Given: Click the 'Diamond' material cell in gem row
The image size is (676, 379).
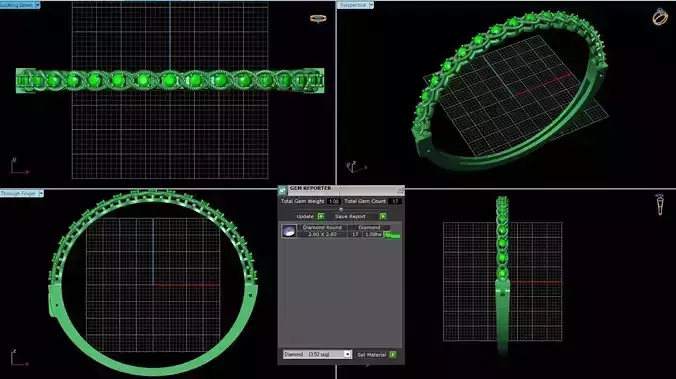Looking at the screenshot, I should [369, 227].
